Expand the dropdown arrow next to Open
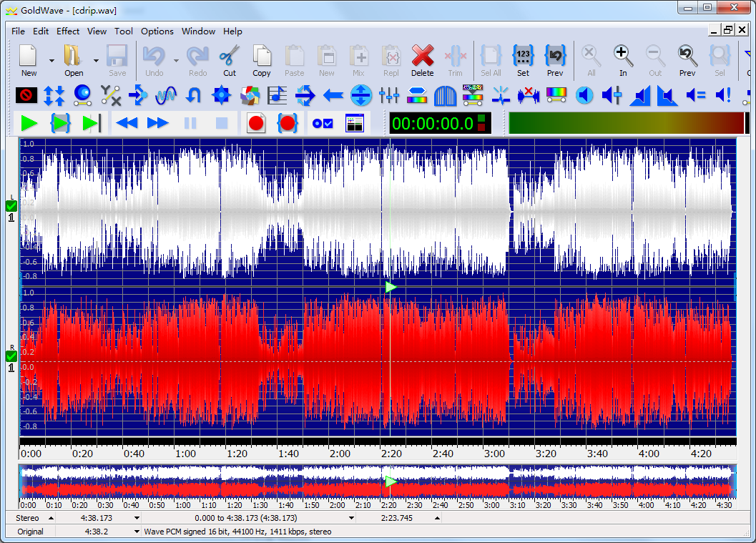This screenshot has height=543, width=756. tap(96, 61)
